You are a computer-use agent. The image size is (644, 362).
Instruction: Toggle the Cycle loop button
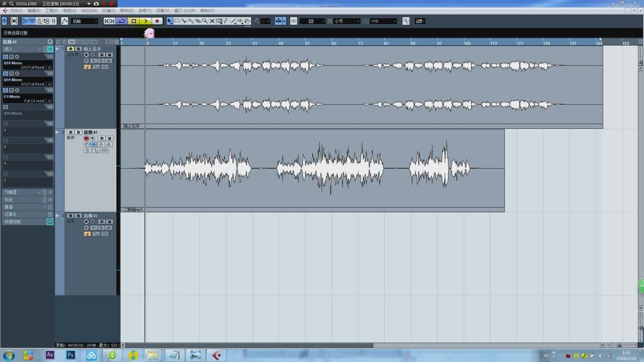[x=122, y=21]
